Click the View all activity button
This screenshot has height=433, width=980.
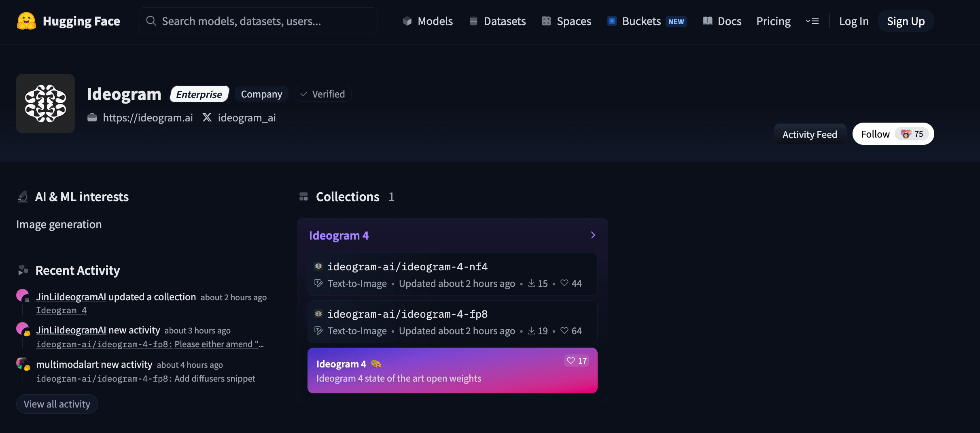[57, 404]
